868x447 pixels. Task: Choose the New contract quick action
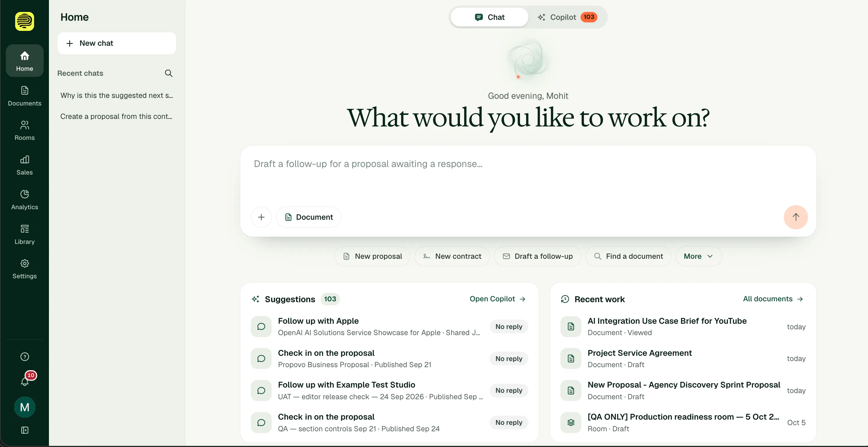pos(452,256)
